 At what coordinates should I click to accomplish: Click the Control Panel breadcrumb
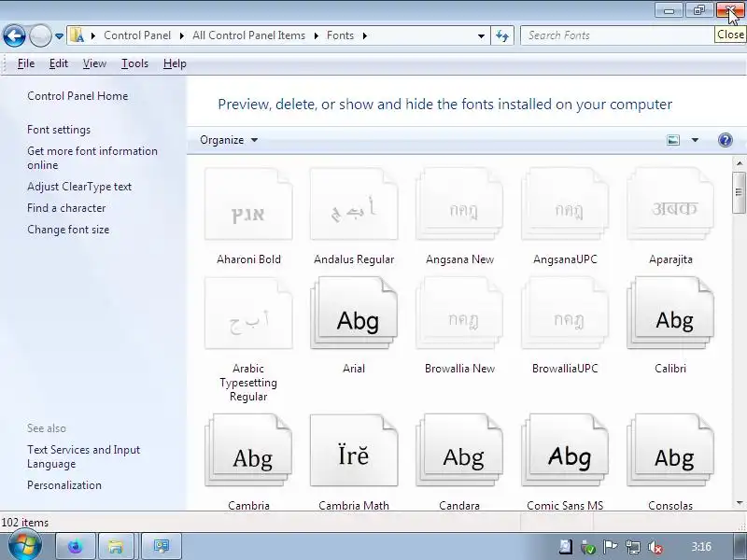[137, 35]
